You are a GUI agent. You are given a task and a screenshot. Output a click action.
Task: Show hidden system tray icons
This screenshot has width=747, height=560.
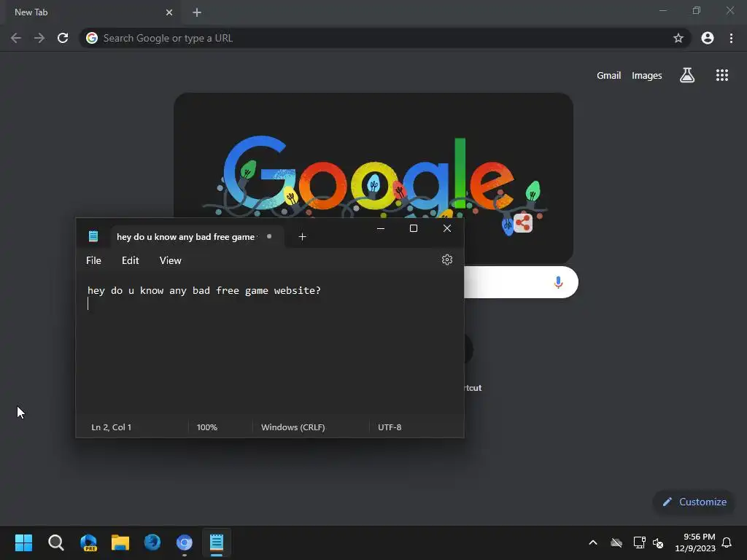(593, 542)
